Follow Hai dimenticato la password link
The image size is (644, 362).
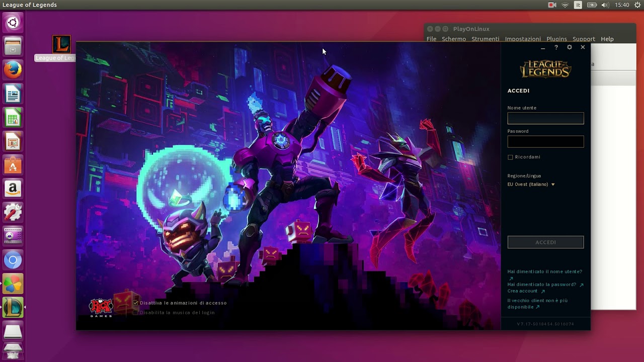point(545,285)
